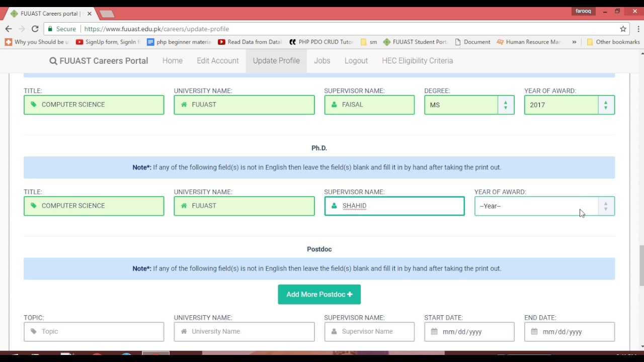This screenshot has height=362, width=644.
Task: Reload the page with the refresh icon
Action: 35,29
